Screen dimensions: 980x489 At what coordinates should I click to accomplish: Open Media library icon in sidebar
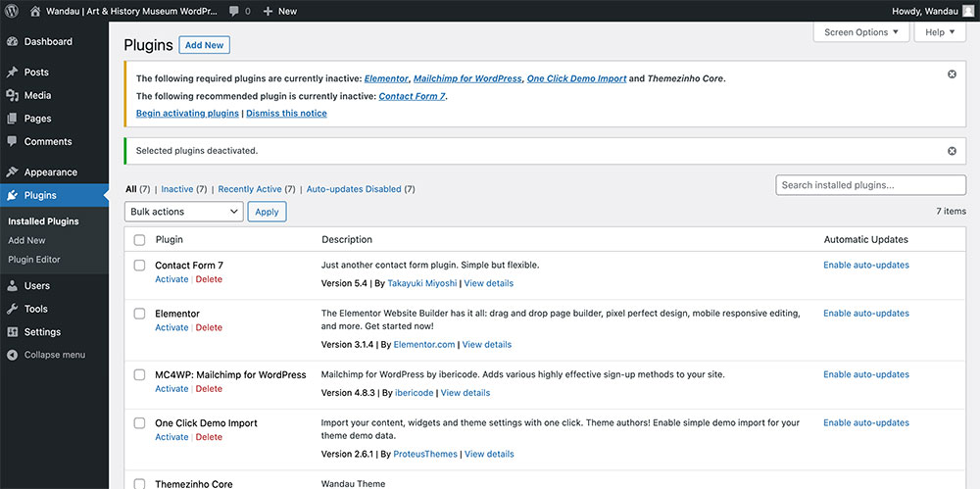tap(12, 96)
